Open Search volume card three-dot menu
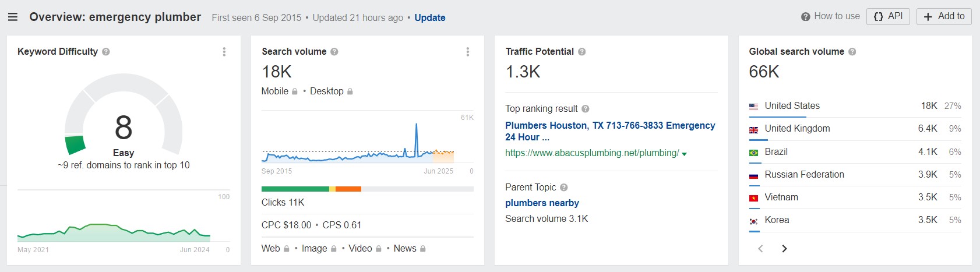The image size is (980, 272). pos(468,52)
